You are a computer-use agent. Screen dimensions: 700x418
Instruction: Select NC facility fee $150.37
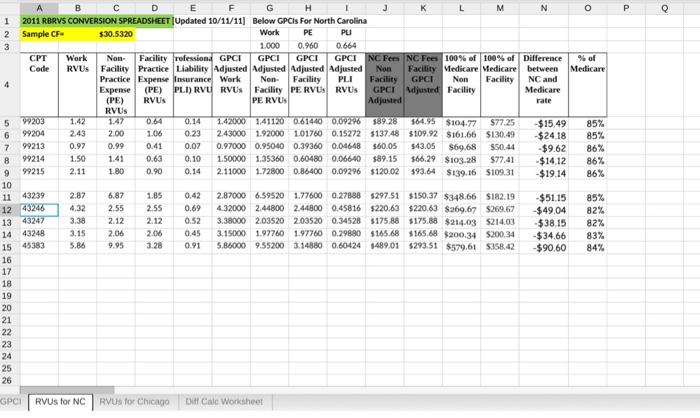click(x=423, y=196)
